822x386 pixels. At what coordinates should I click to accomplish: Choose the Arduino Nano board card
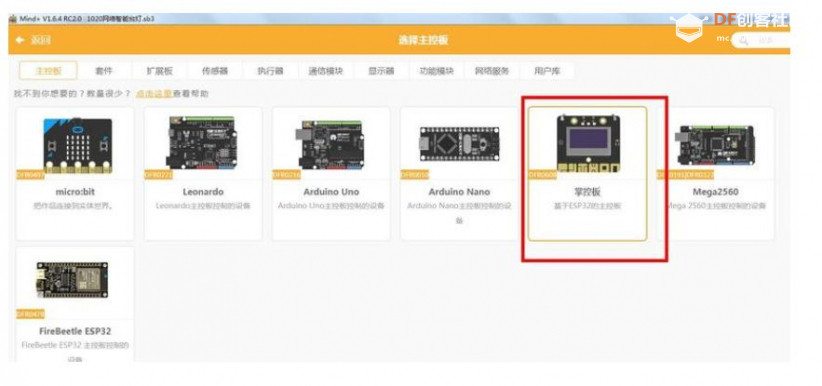[459, 174]
